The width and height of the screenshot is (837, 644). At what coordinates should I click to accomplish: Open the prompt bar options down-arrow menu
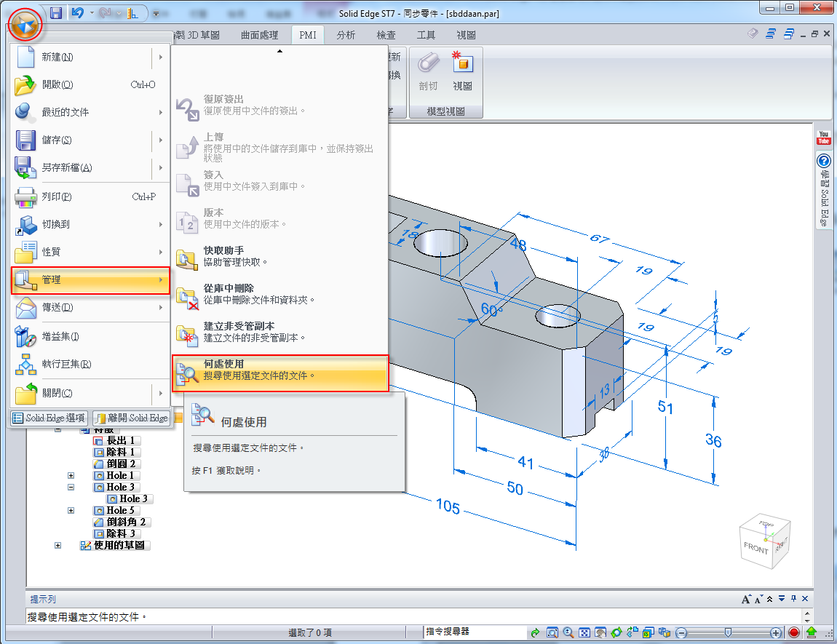click(782, 599)
